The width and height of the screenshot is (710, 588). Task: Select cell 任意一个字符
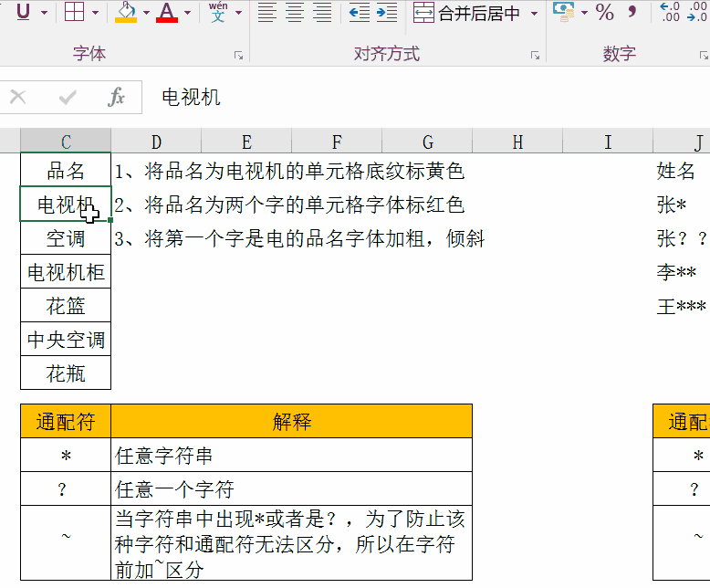click(x=292, y=488)
